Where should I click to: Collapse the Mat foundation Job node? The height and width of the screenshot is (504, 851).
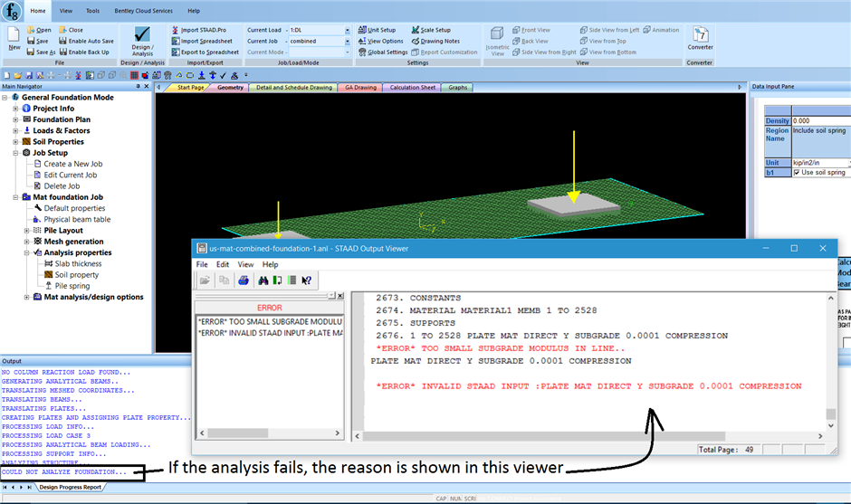[x=15, y=197]
